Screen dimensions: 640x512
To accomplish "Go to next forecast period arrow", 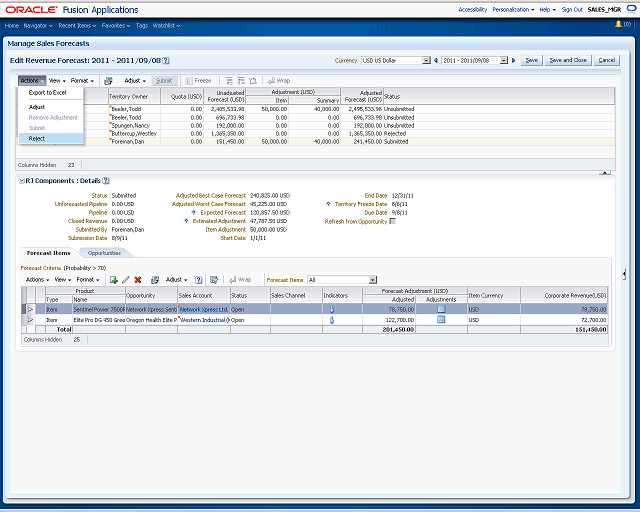I will click(x=513, y=60).
